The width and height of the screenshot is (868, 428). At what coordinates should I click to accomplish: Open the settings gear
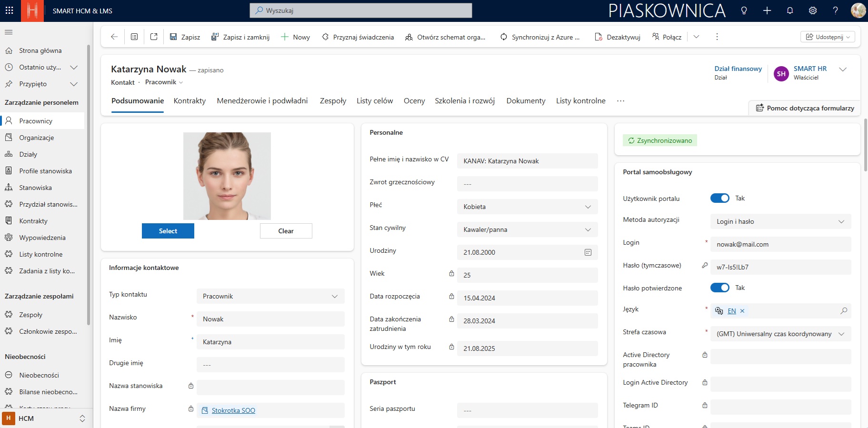coord(813,10)
